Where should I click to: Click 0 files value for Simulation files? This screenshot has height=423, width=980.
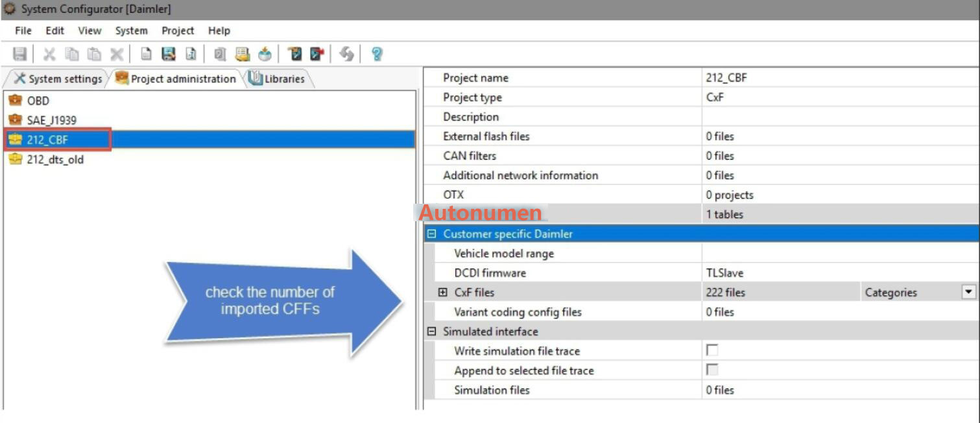point(720,389)
